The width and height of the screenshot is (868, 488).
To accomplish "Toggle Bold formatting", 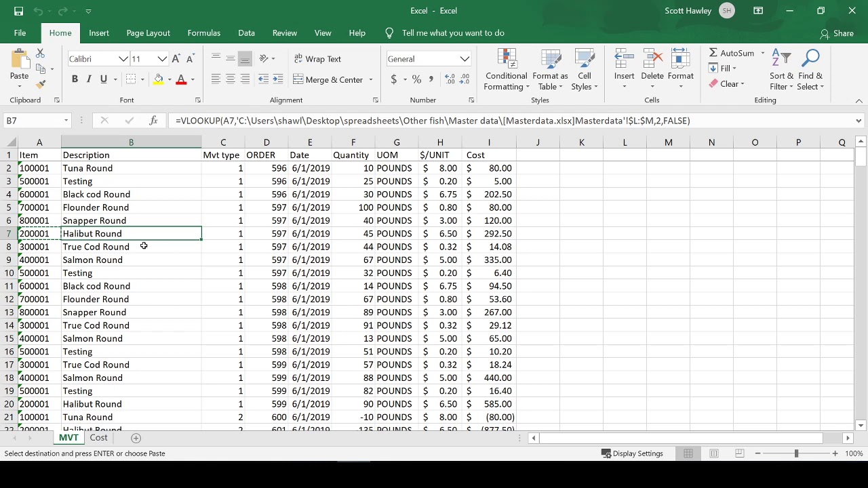I will pyautogui.click(x=75, y=79).
